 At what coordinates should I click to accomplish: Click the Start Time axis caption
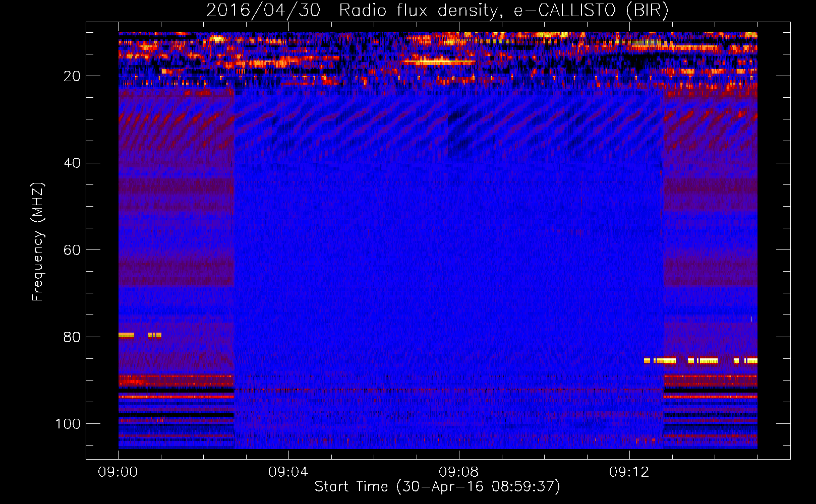pos(437,487)
